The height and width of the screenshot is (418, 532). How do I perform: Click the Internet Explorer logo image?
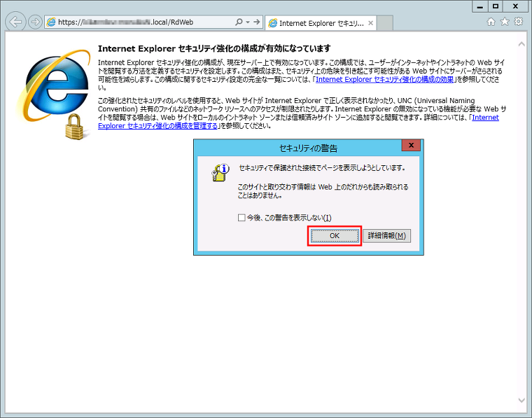(x=54, y=95)
